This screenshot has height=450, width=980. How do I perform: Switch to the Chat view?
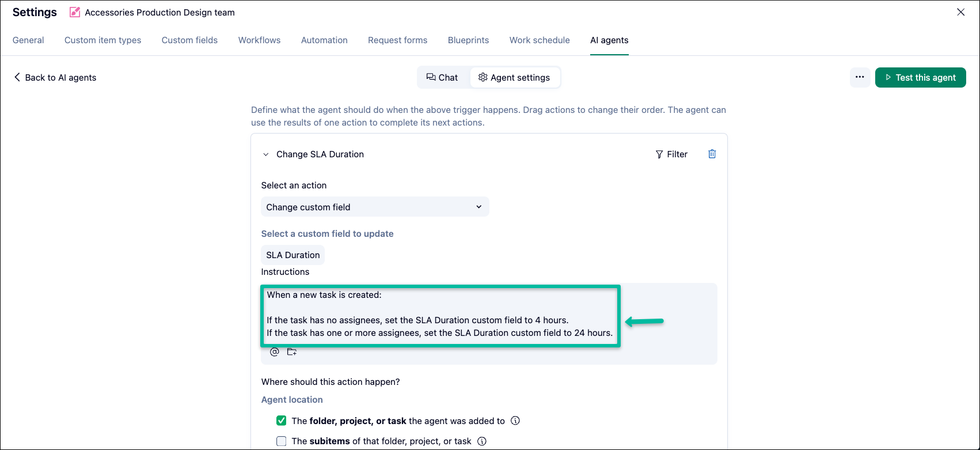442,78
